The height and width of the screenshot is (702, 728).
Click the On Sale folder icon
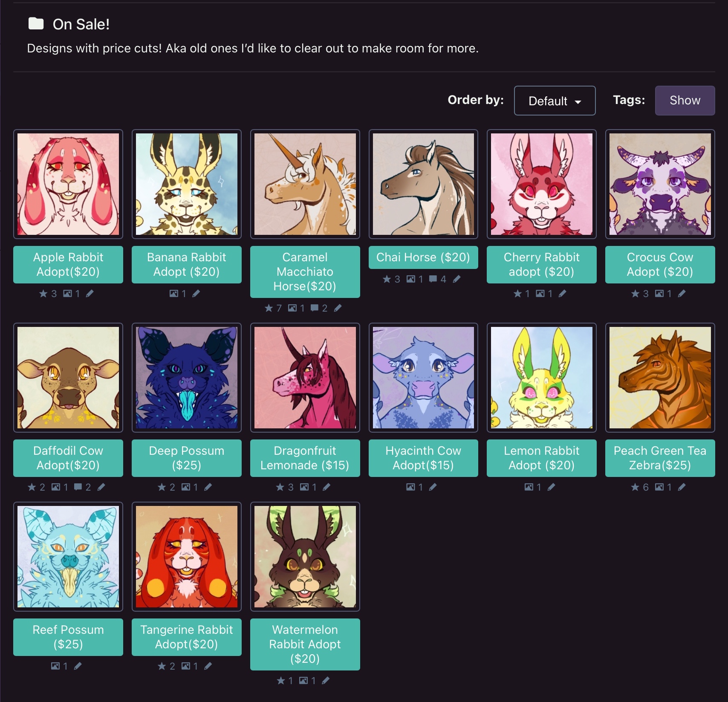pos(36,24)
